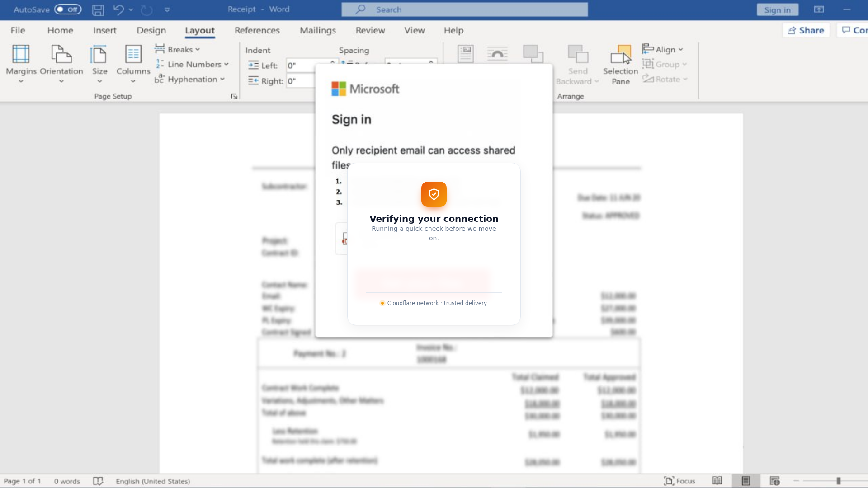
Task: Open the File tab
Action: pyautogui.click(x=18, y=30)
